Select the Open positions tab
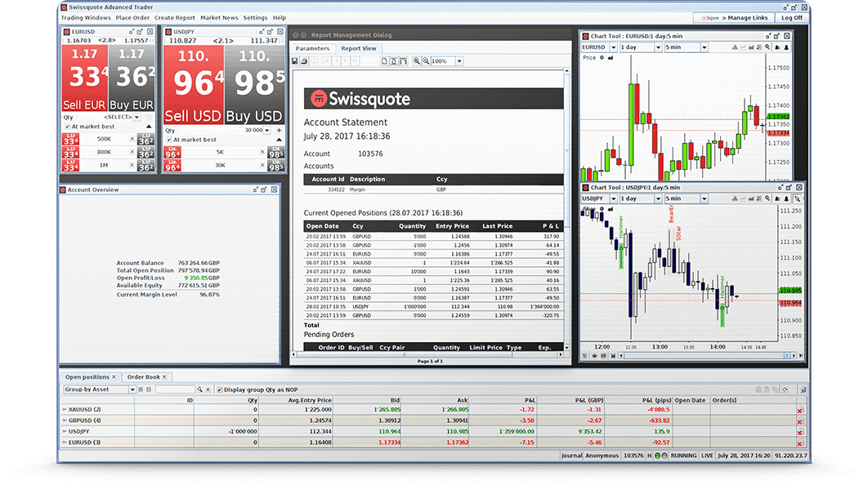The image size is (868, 485). click(x=91, y=377)
